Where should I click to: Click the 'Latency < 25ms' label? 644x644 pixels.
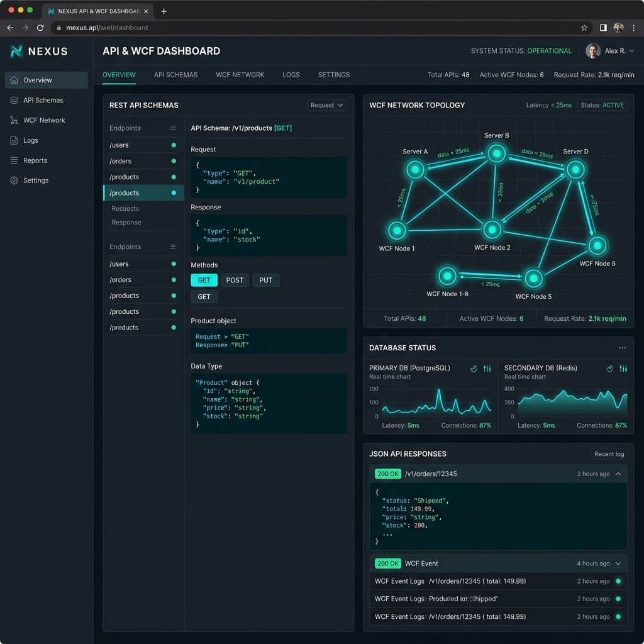[x=548, y=105]
